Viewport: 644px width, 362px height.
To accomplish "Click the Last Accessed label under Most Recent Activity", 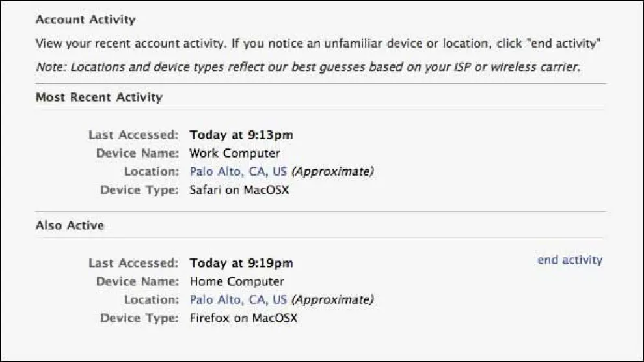I will tap(133, 135).
